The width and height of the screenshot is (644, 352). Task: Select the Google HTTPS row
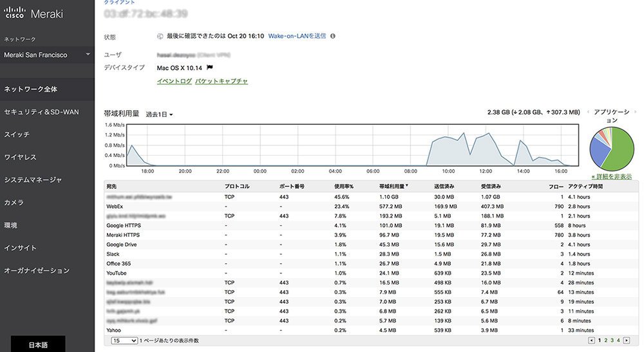(371, 226)
